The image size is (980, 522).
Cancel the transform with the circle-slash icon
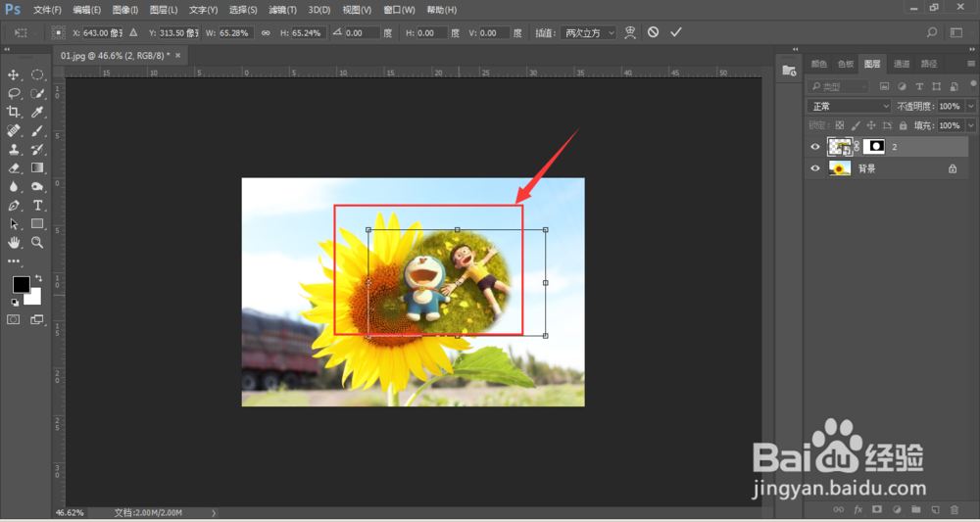coord(653,32)
